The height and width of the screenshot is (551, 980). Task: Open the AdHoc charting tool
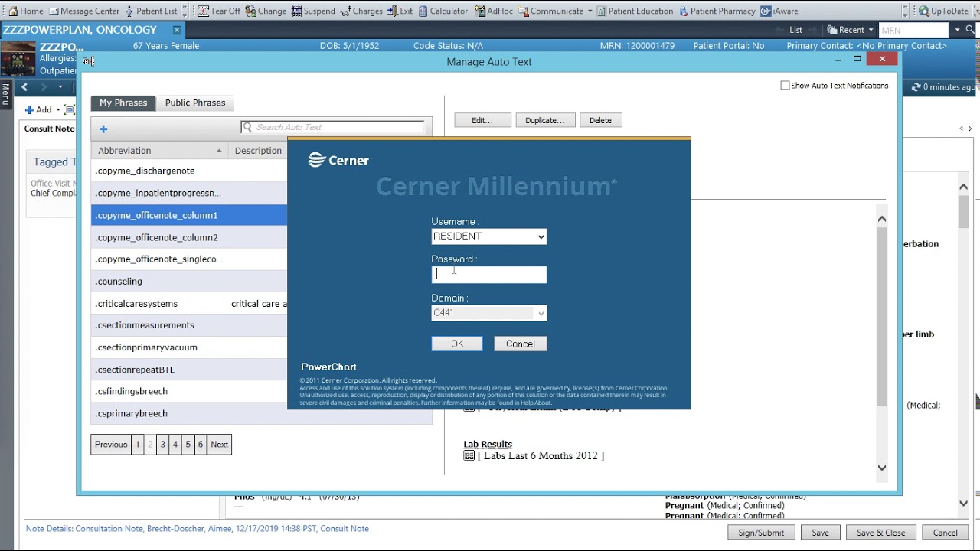(x=494, y=11)
